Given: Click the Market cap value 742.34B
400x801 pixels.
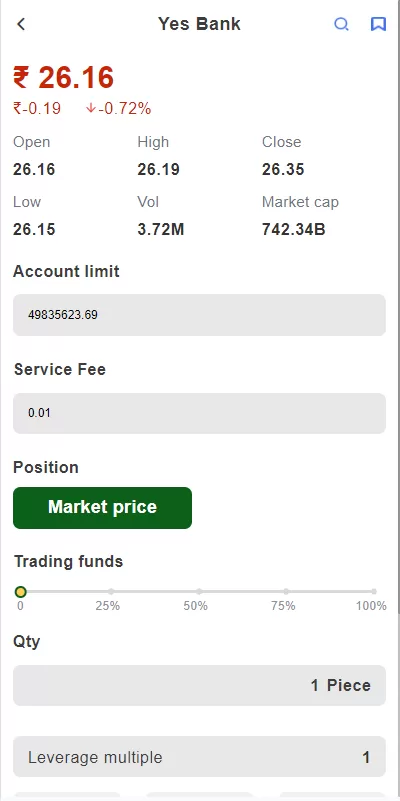Looking at the screenshot, I should click(x=293, y=229).
